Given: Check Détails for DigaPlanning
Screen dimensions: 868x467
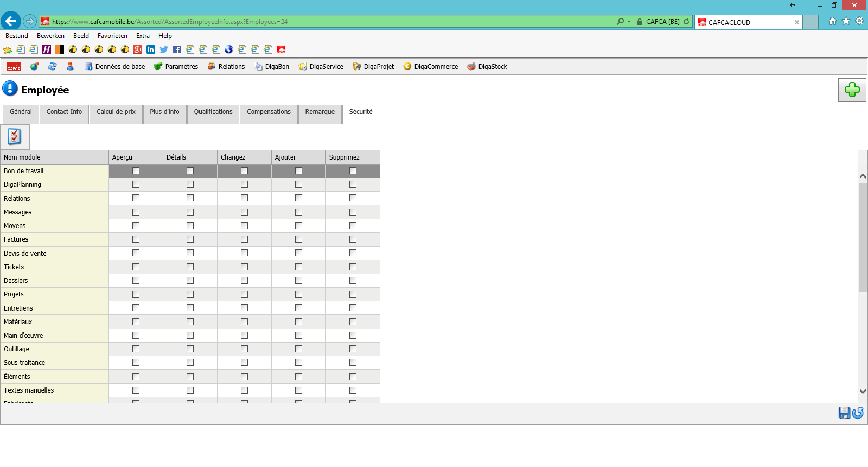Looking at the screenshot, I should (x=190, y=185).
